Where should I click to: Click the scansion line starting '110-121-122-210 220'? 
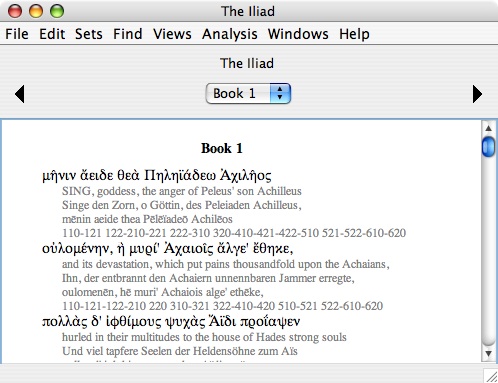coord(222,306)
